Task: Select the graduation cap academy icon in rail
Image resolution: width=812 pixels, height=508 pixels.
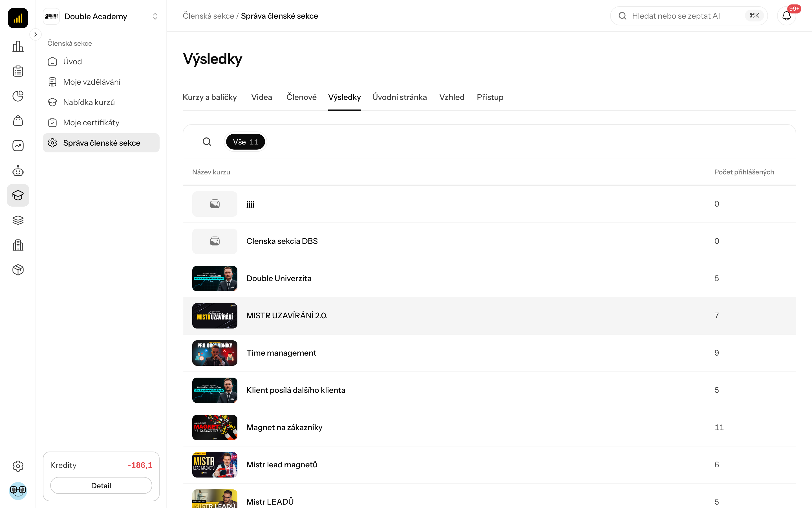Action: pos(18,195)
